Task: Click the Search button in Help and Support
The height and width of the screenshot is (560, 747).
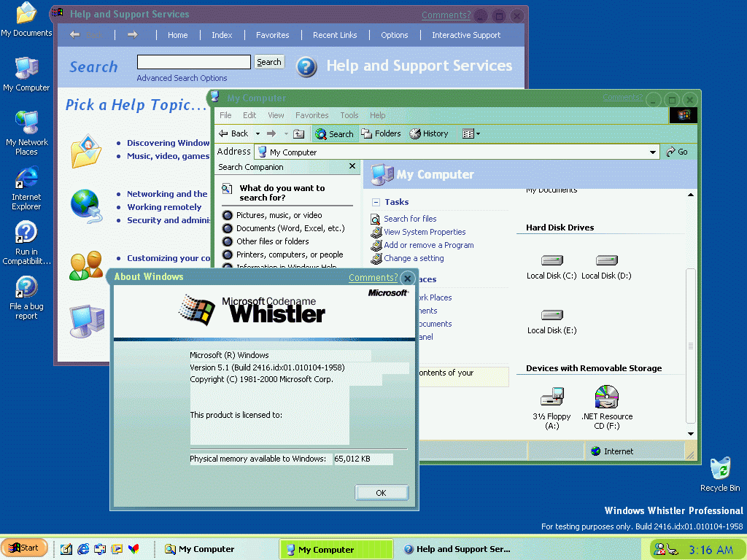Action: [269, 62]
